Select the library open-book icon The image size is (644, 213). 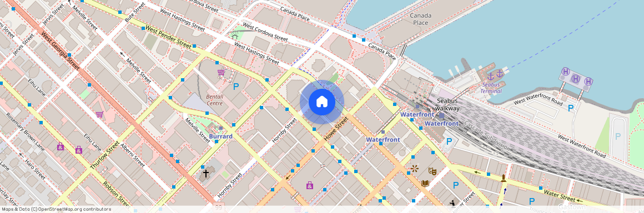(x=425, y=184)
